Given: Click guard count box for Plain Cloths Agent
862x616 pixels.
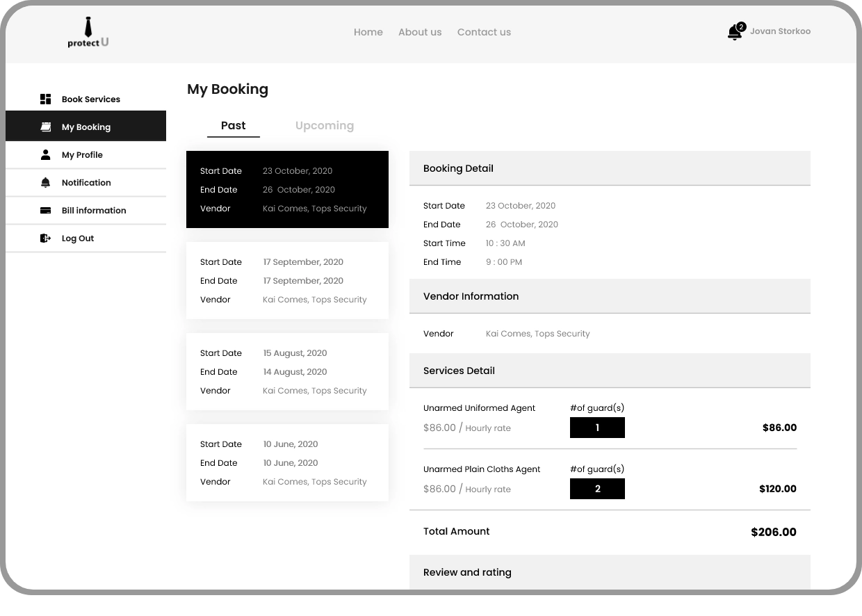Looking at the screenshot, I should pos(597,489).
